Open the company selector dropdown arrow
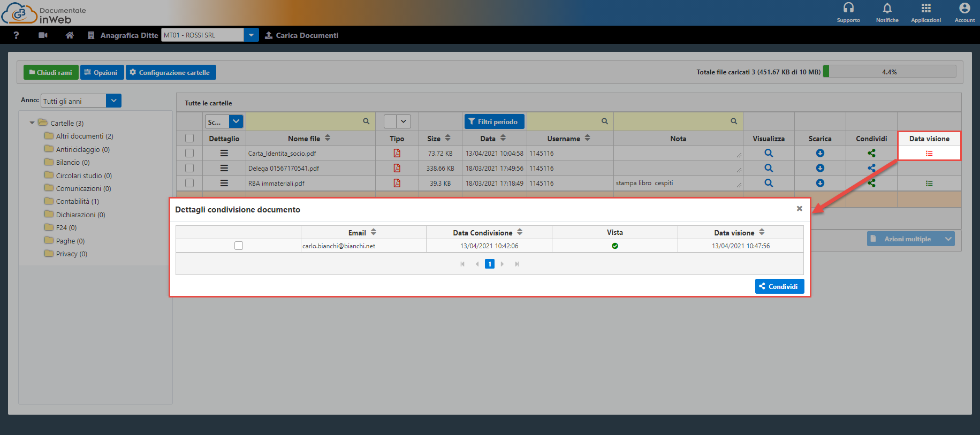The width and height of the screenshot is (980, 435). 251,35
